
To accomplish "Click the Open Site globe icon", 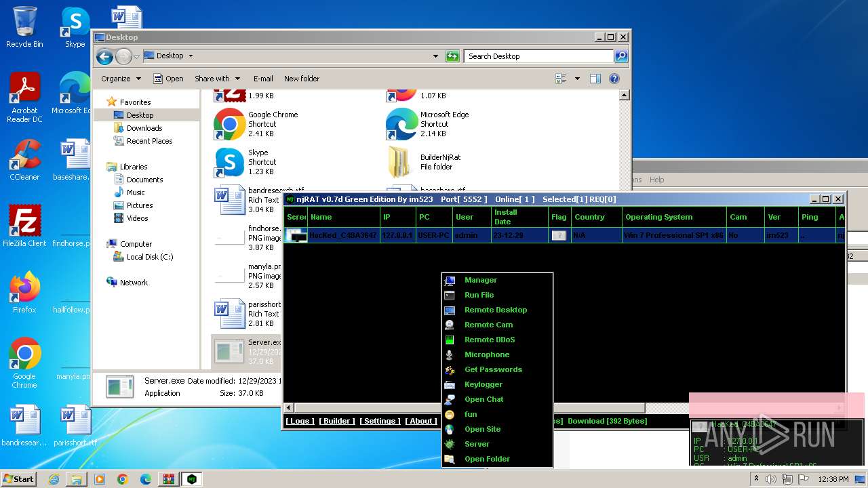I will [x=450, y=429].
